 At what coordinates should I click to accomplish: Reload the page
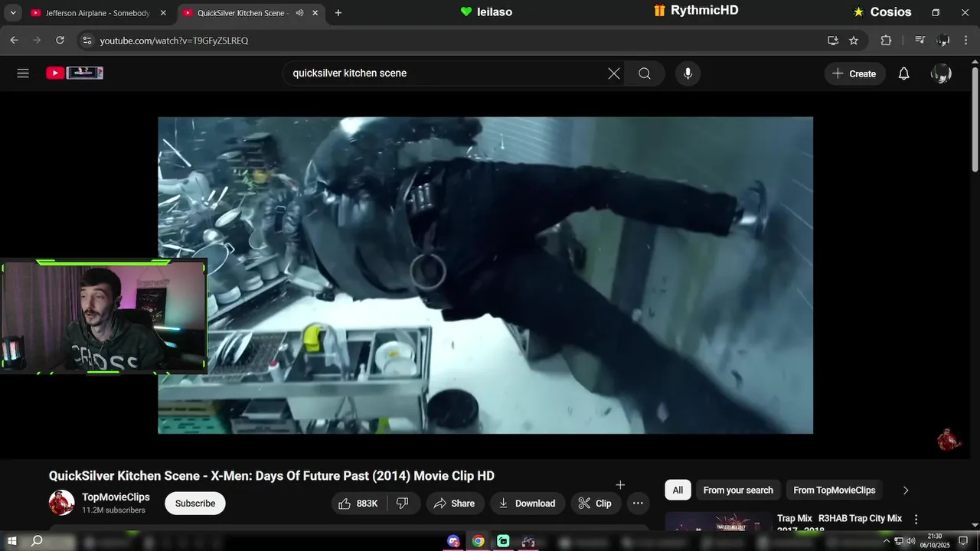(60, 41)
